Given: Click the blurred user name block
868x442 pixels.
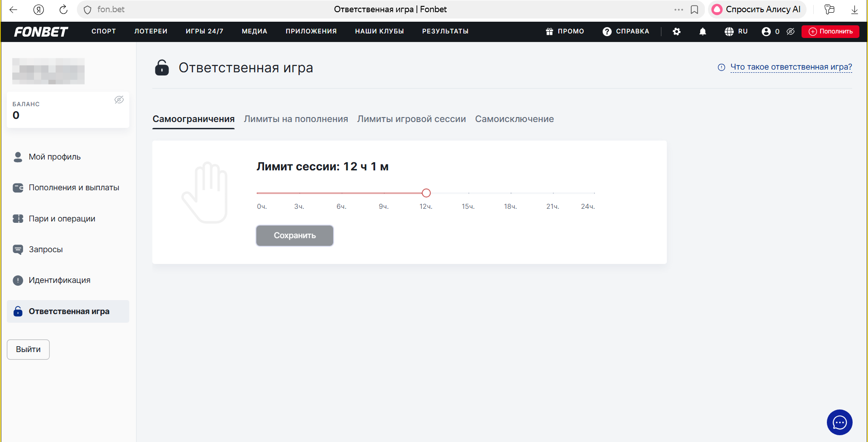Looking at the screenshot, I should point(48,71).
